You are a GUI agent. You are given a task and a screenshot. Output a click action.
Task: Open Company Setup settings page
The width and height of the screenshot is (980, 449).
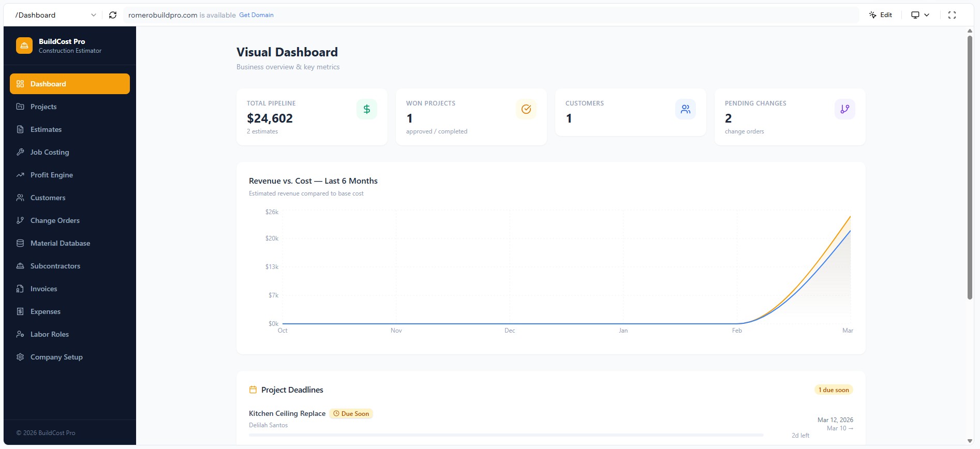(x=70, y=357)
